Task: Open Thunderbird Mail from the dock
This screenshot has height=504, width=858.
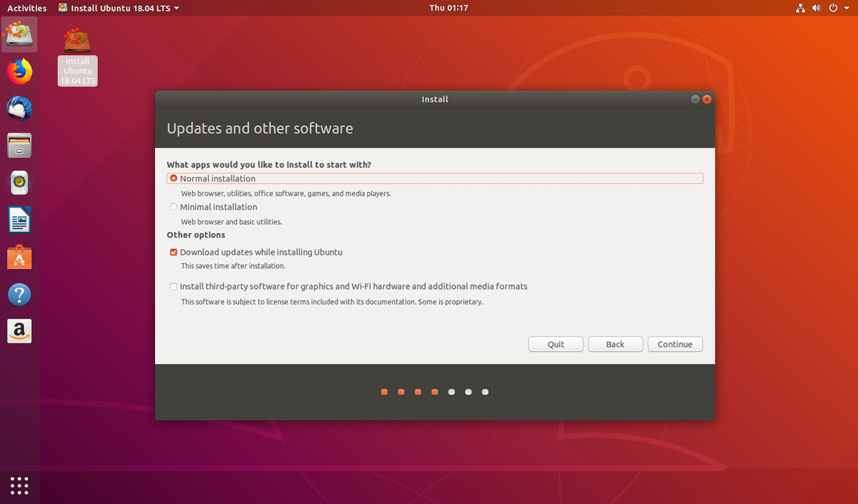Action: click(x=19, y=108)
